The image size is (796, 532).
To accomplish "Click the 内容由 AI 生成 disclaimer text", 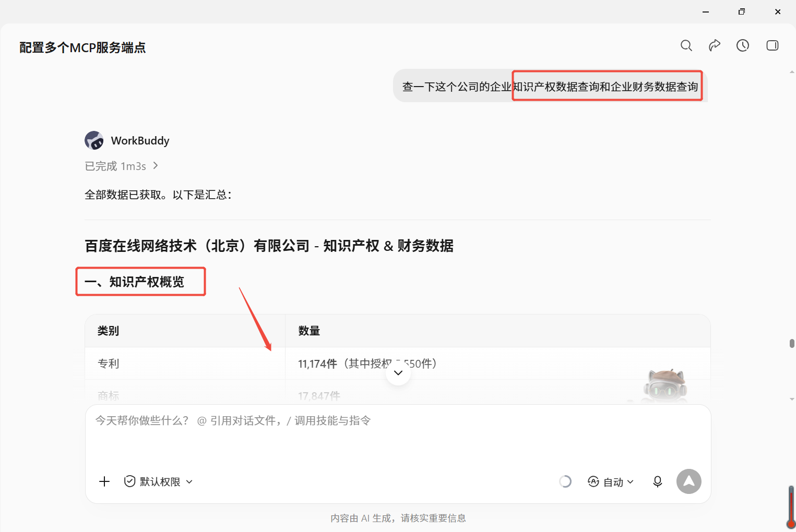I will pyautogui.click(x=398, y=518).
